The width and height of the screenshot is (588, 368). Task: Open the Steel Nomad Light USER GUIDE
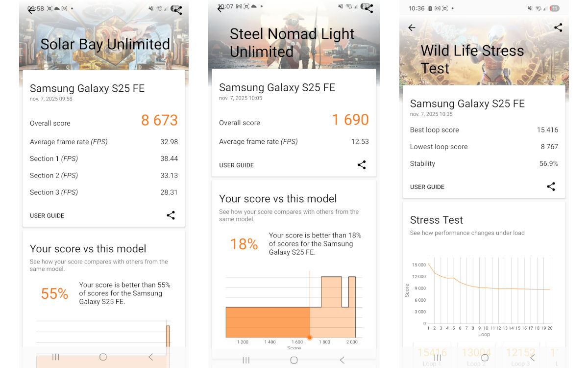pos(236,165)
